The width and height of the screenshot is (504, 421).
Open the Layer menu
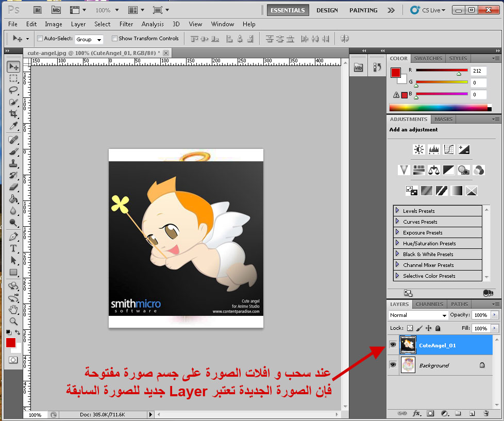pos(78,24)
